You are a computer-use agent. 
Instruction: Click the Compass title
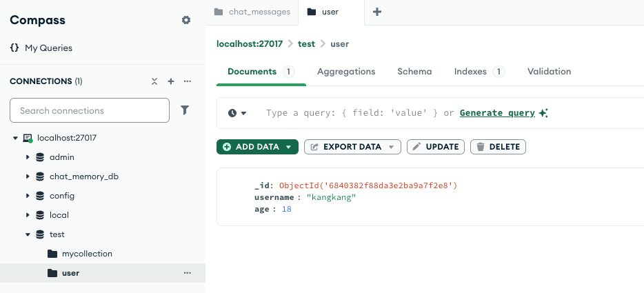(x=37, y=20)
